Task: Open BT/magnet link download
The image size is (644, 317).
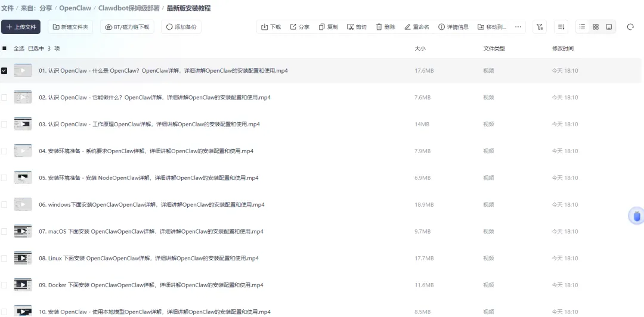Action: click(128, 27)
